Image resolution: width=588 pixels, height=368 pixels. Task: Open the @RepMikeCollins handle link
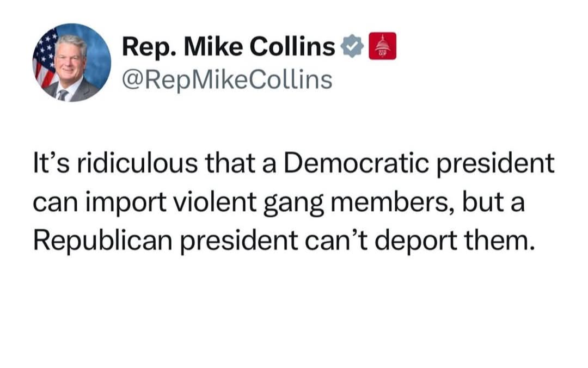click(x=226, y=80)
